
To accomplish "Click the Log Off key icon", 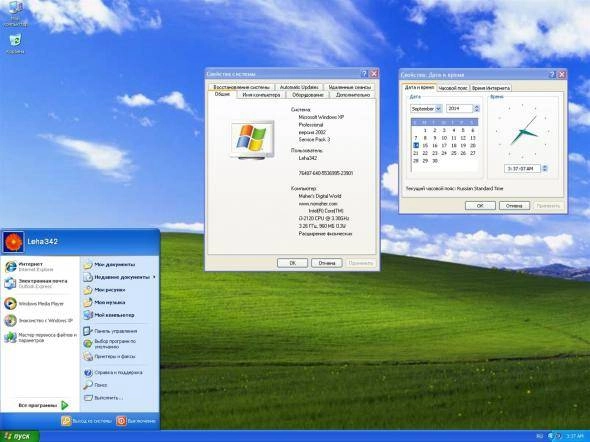I will tap(66, 421).
